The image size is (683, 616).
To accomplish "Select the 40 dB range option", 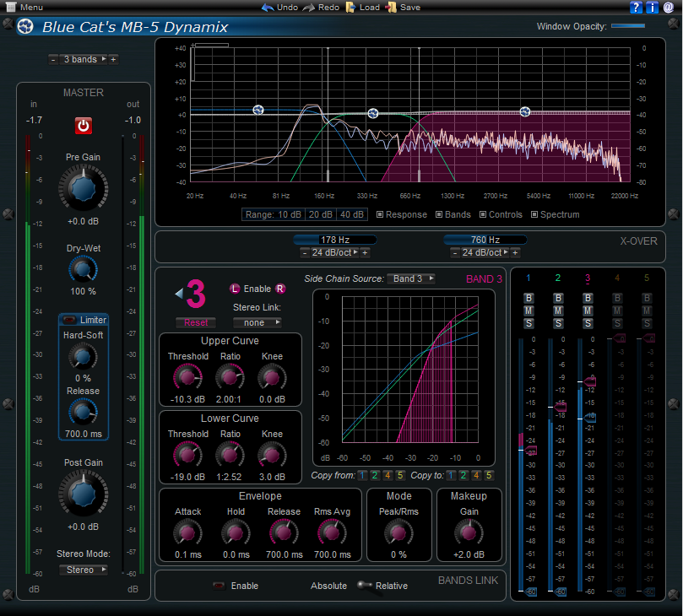I will click(x=352, y=214).
